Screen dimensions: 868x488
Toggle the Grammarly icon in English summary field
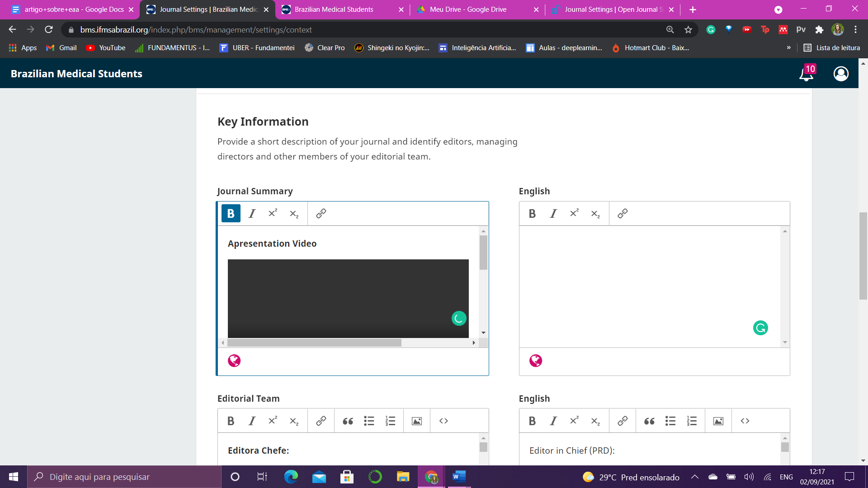point(761,327)
